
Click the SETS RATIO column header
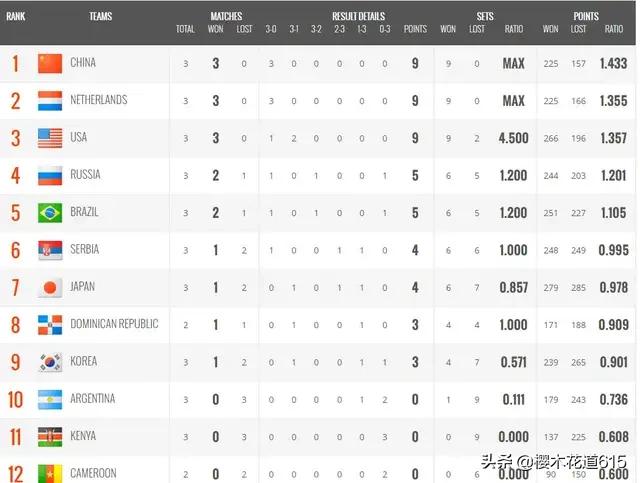pyautogui.click(x=513, y=29)
